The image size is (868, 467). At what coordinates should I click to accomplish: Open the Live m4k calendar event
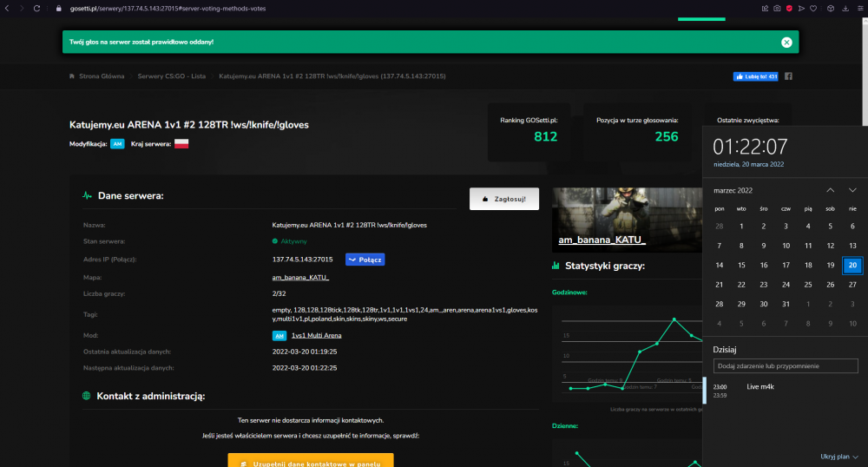click(x=760, y=387)
